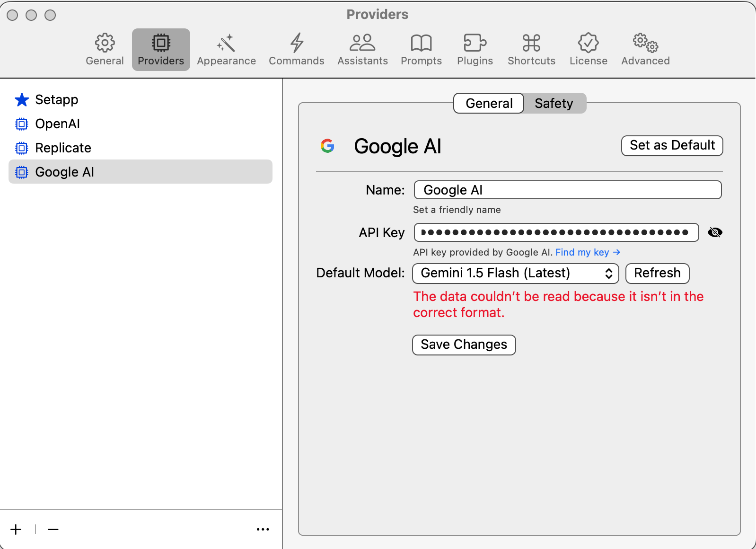Click the "Default Model:" label
This screenshot has width=756, height=549.
coord(360,273)
